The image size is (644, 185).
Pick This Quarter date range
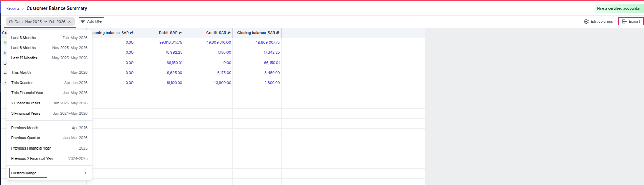(49, 83)
